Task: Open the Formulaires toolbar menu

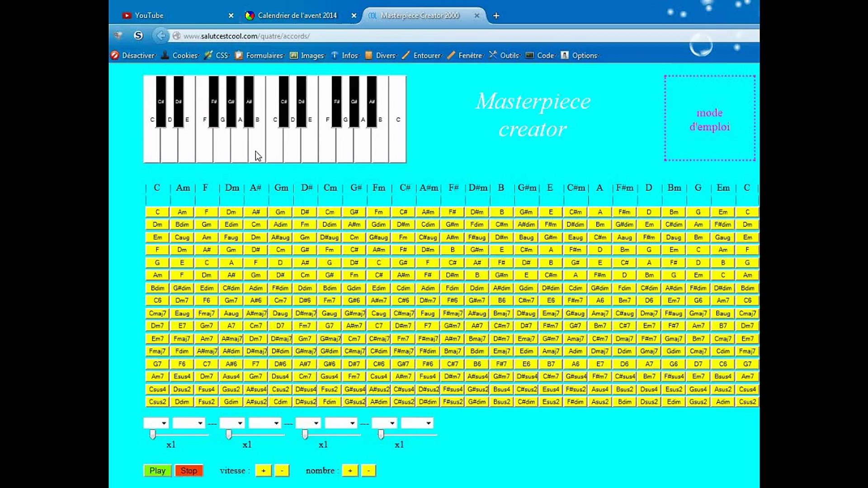Action: point(259,55)
